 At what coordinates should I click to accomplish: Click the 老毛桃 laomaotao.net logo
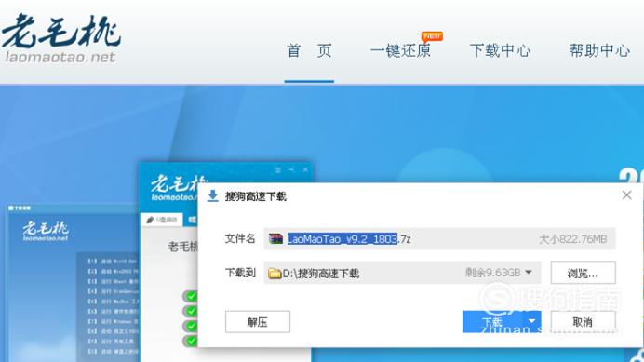(x=60, y=39)
